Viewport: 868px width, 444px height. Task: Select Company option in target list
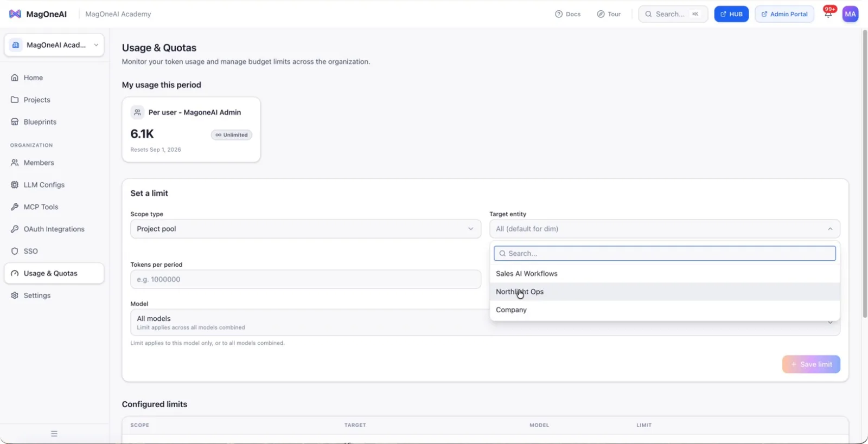click(665, 310)
